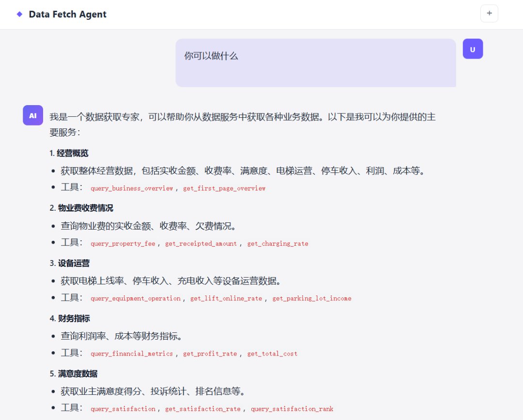Click the tool name query_business_overview
The width and height of the screenshot is (523, 420).
coord(132,188)
